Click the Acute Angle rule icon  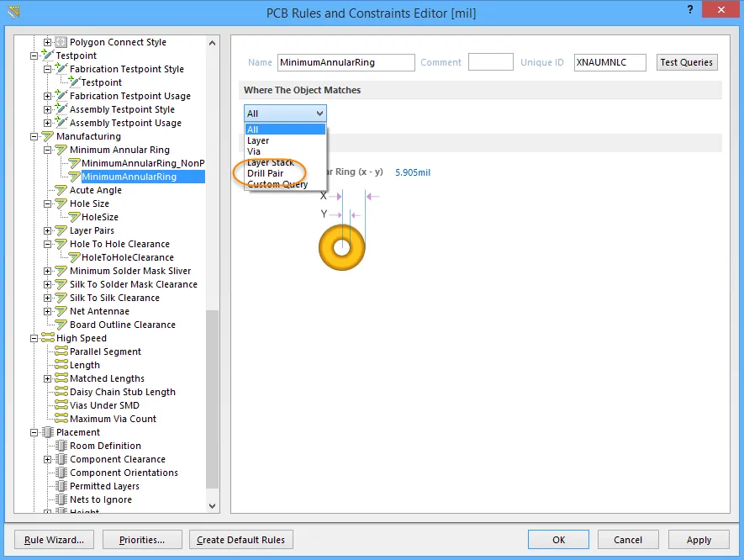click(x=61, y=190)
